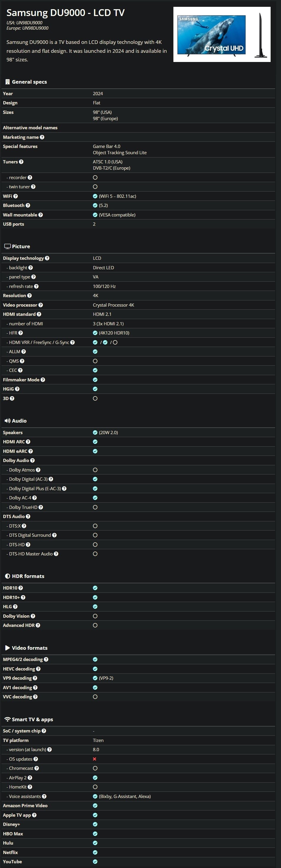Click the help icon next to Marketing name

point(42,137)
